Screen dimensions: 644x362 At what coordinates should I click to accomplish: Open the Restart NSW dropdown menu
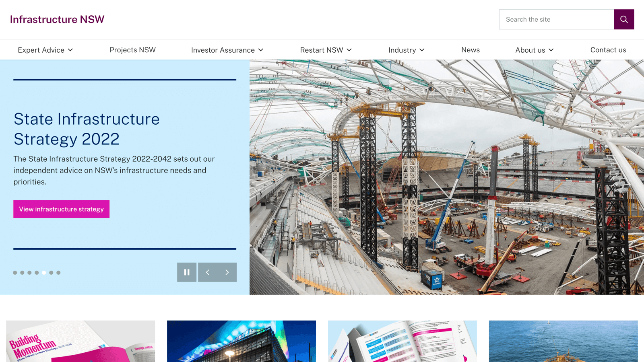(326, 50)
